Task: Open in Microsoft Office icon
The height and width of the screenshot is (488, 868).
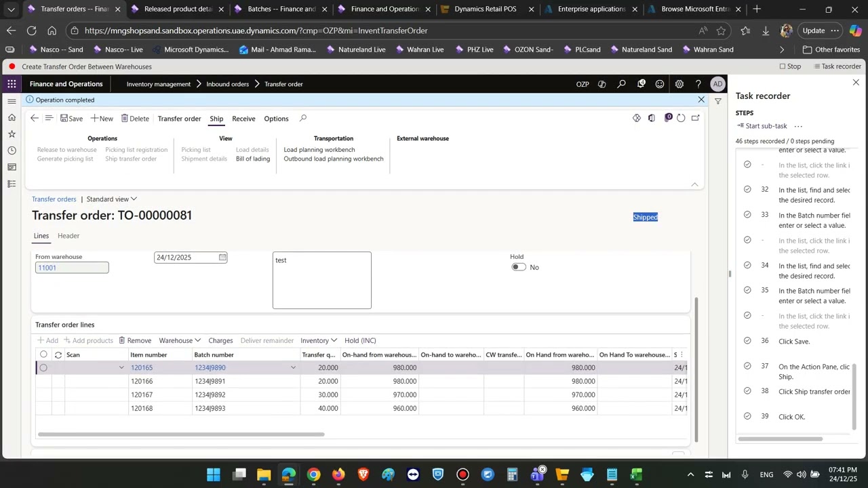Action: (652, 118)
